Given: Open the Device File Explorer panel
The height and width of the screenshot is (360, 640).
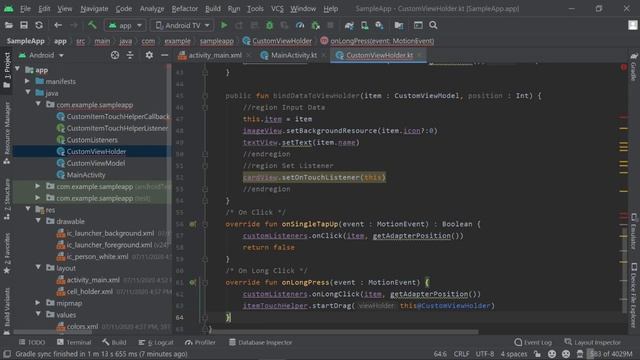Looking at the screenshot, I should pyautogui.click(x=634, y=295).
